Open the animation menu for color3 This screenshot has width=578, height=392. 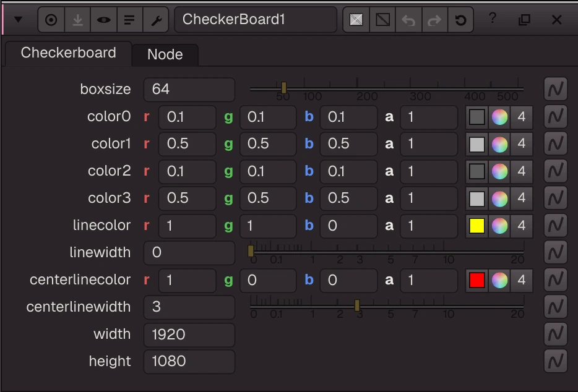556,198
